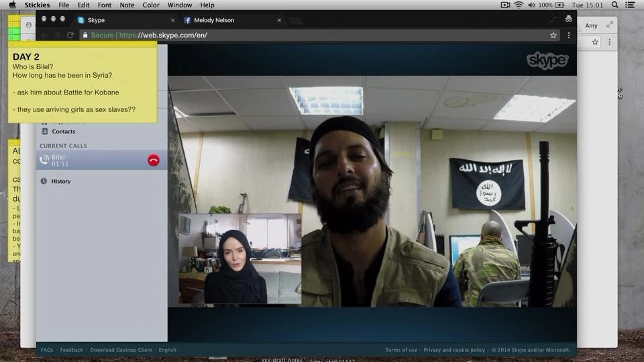The width and height of the screenshot is (644, 362).
Task: Click the web.skype.com address bar
Action: click(319, 36)
